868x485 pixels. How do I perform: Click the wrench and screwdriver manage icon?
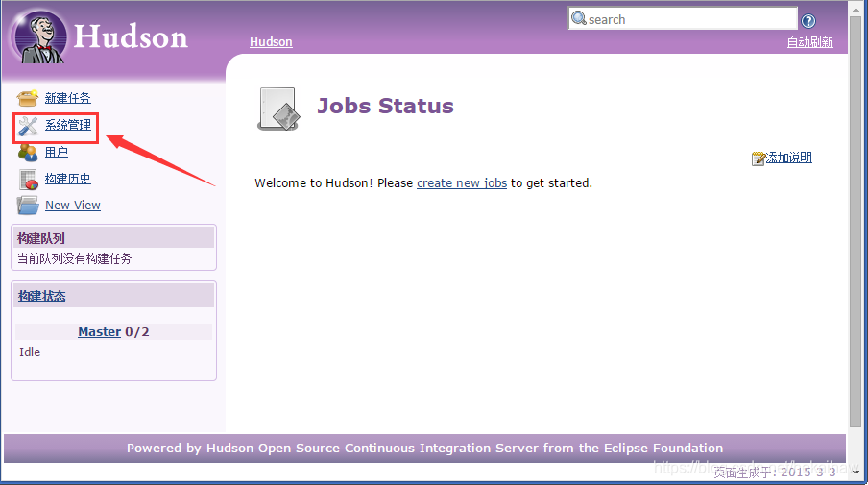pyautogui.click(x=28, y=126)
